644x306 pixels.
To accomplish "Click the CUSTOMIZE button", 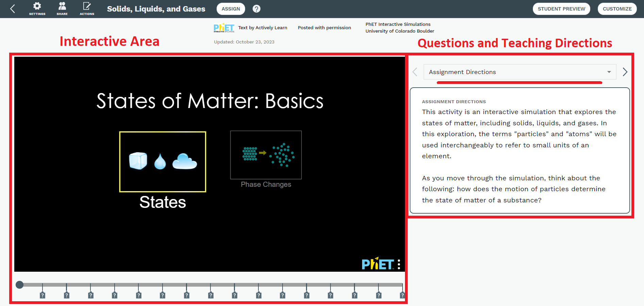I will [x=617, y=8].
